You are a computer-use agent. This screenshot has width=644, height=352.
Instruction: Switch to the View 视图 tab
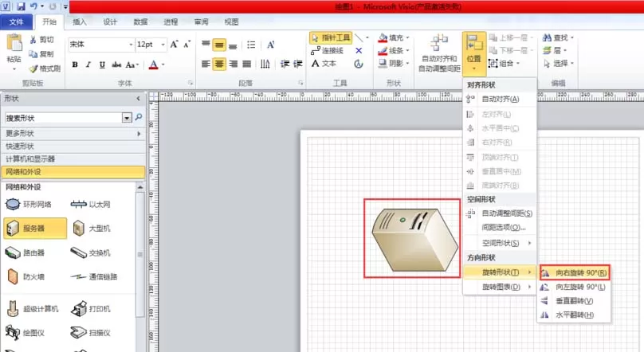(232, 22)
